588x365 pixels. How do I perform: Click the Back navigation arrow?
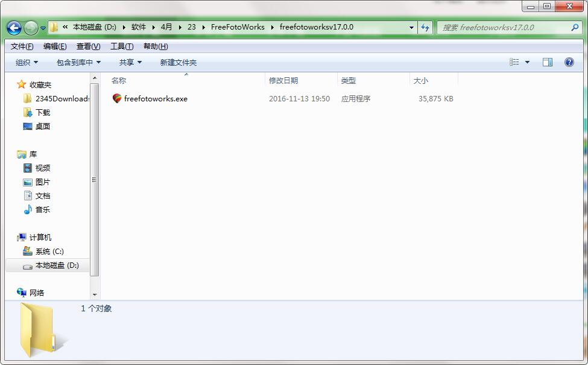tap(14, 27)
